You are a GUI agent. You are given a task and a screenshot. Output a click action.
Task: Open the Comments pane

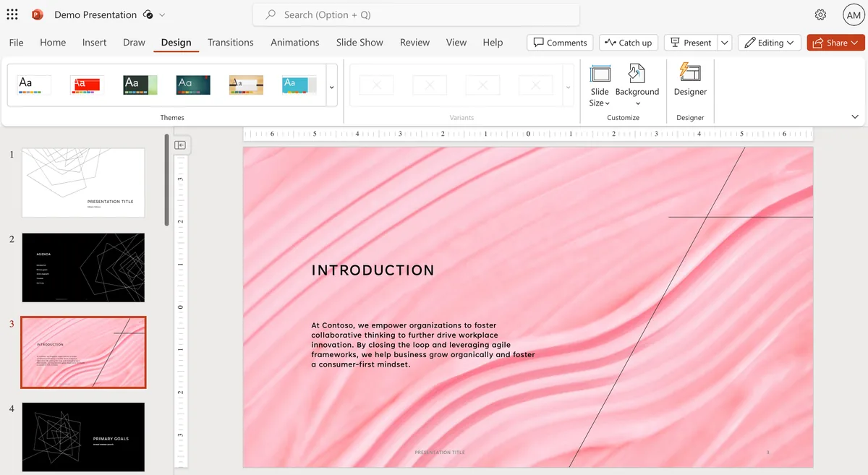pos(560,43)
